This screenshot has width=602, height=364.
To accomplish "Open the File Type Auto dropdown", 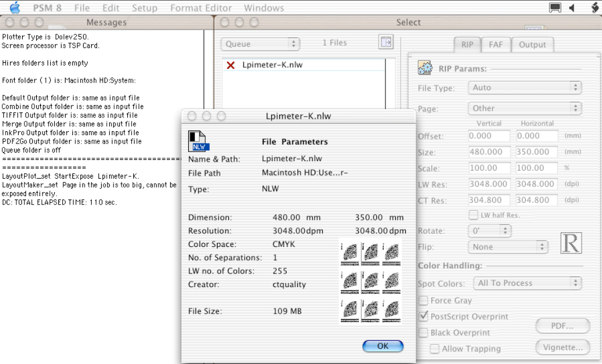I will coord(525,88).
